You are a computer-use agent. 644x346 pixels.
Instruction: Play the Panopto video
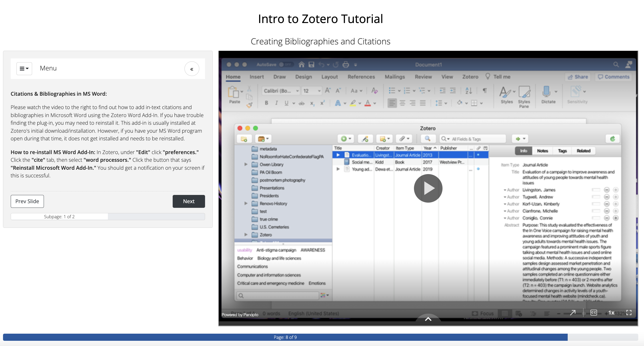[428, 188]
